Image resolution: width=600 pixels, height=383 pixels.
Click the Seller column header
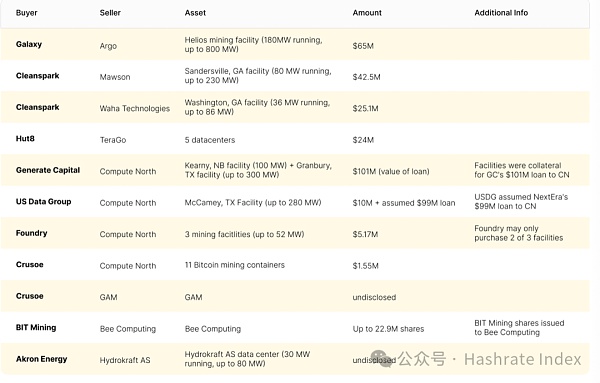click(x=110, y=13)
